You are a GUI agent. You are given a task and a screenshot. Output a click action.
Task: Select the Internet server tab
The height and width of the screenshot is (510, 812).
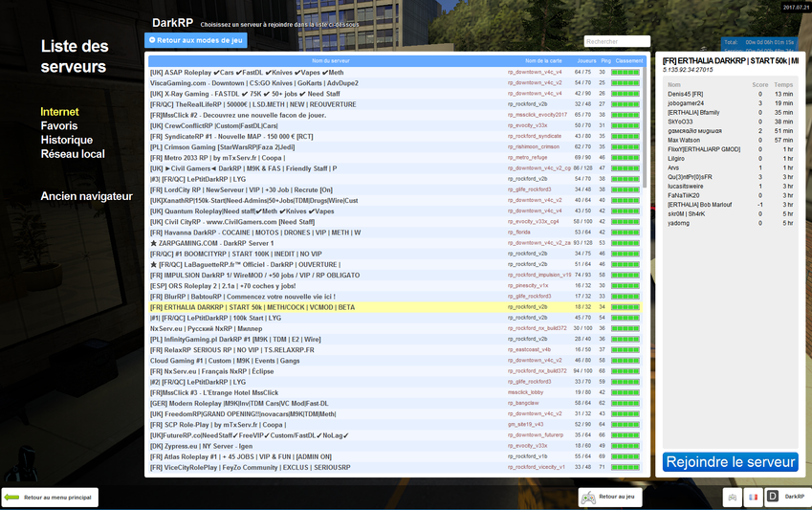pyautogui.click(x=59, y=112)
